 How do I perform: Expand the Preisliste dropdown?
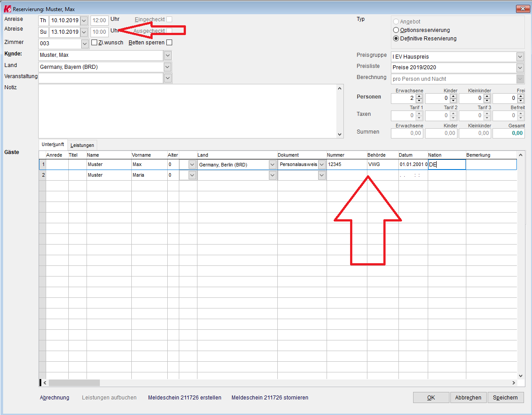pyautogui.click(x=520, y=67)
